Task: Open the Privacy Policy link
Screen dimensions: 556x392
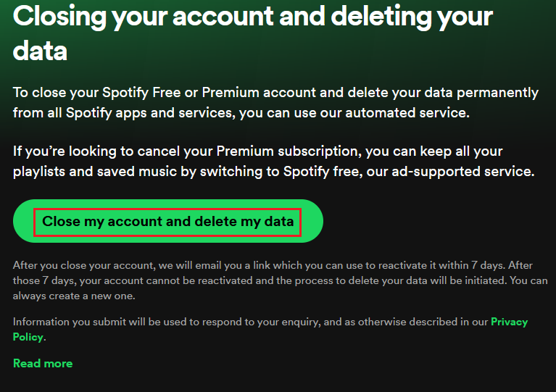Action: coord(509,322)
